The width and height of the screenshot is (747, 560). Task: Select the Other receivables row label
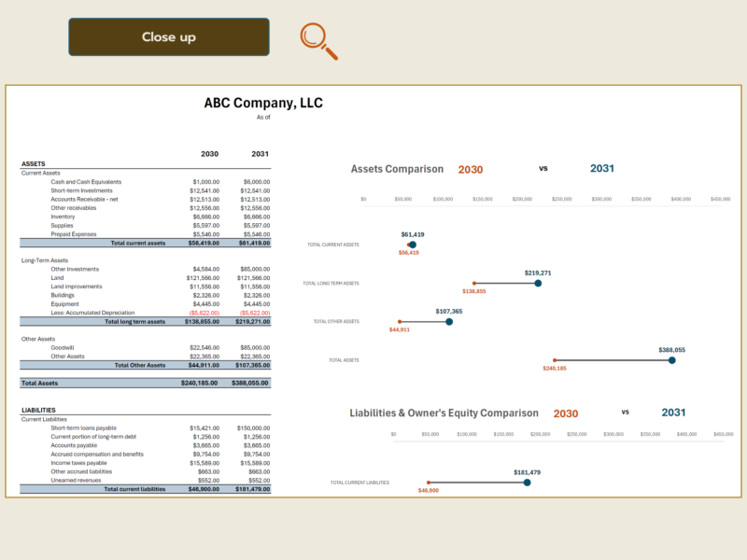click(74, 208)
